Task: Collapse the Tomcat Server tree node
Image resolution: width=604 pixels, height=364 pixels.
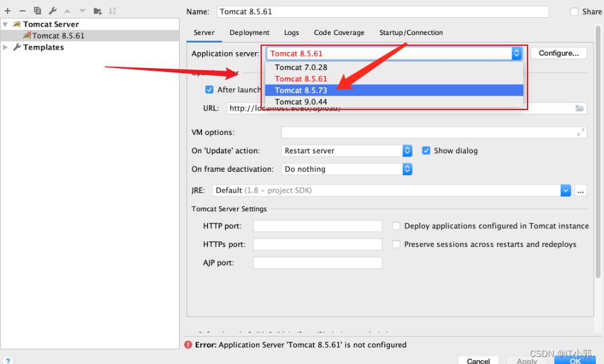Action: [5, 24]
